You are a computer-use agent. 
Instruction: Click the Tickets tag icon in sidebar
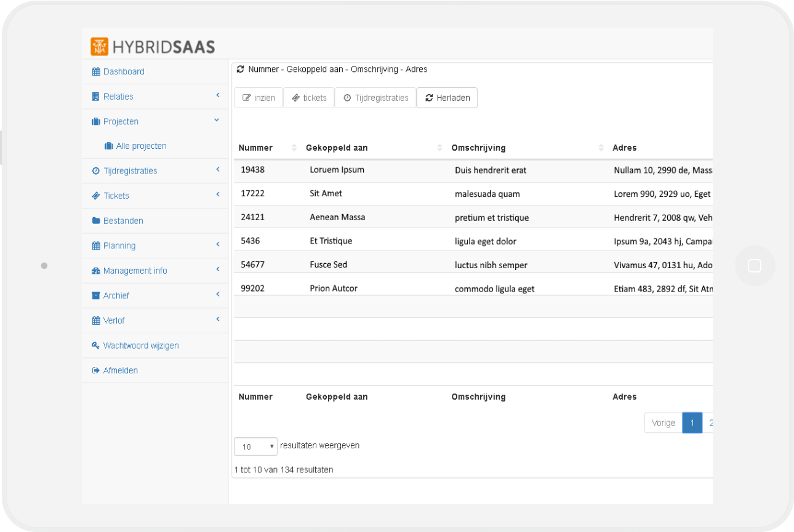coord(95,196)
